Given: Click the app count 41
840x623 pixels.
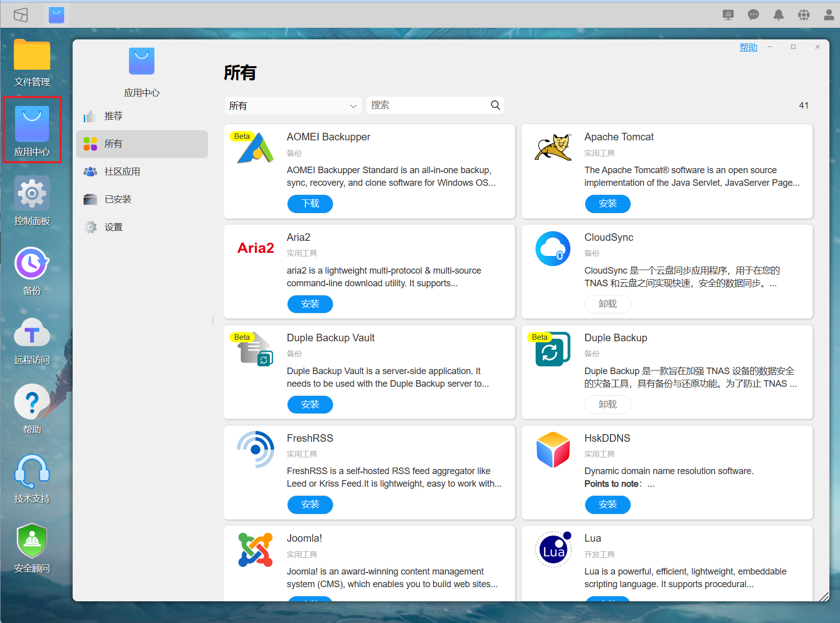Looking at the screenshot, I should point(804,106).
